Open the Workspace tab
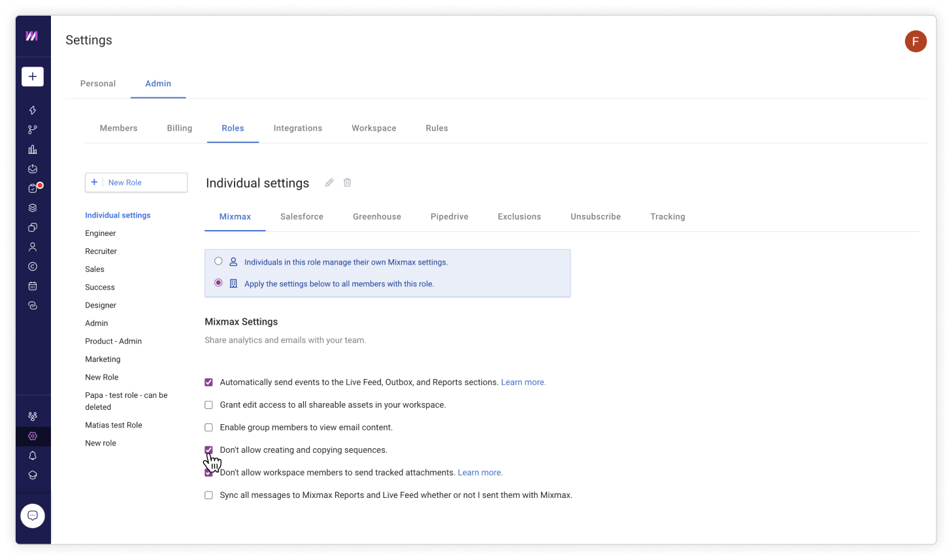The width and height of the screenshot is (952, 560). point(374,128)
